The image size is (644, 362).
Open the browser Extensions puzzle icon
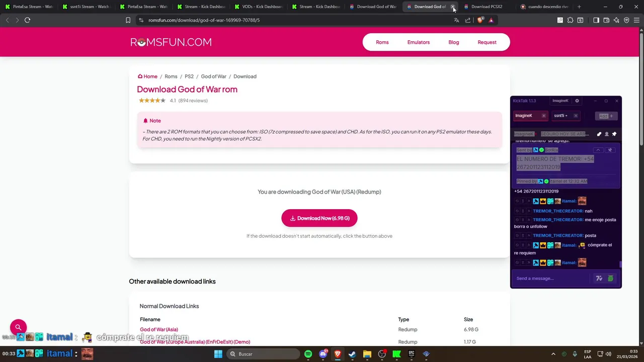tap(570, 20)
